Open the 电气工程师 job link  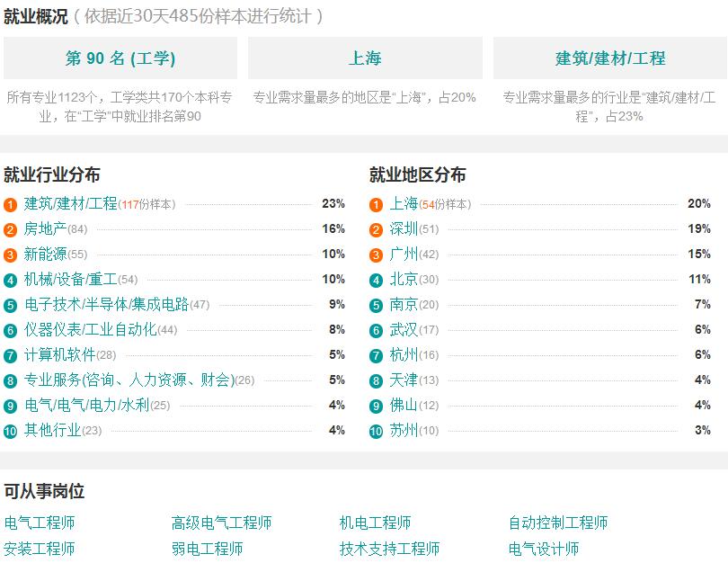[x=40, y=523]
